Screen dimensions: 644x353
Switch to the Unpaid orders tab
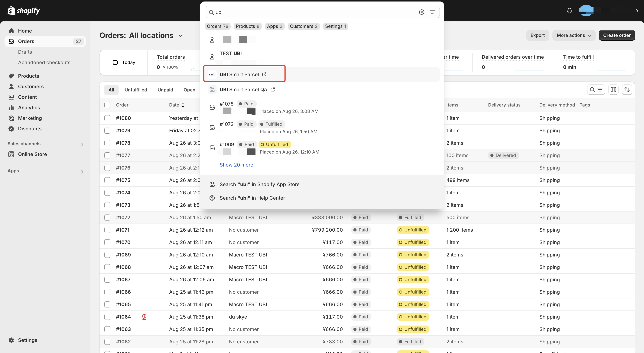pyautogui.click(x=165, y=90)
